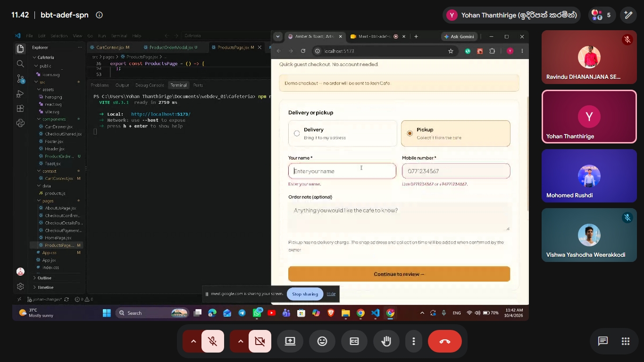Open VS Code Source Control view
This screenshot has width=644, height=362.
tap(20, 79)
